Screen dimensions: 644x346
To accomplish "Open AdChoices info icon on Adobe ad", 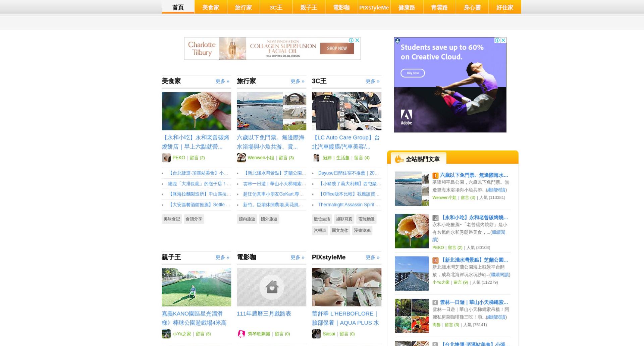I will point(497,40).
